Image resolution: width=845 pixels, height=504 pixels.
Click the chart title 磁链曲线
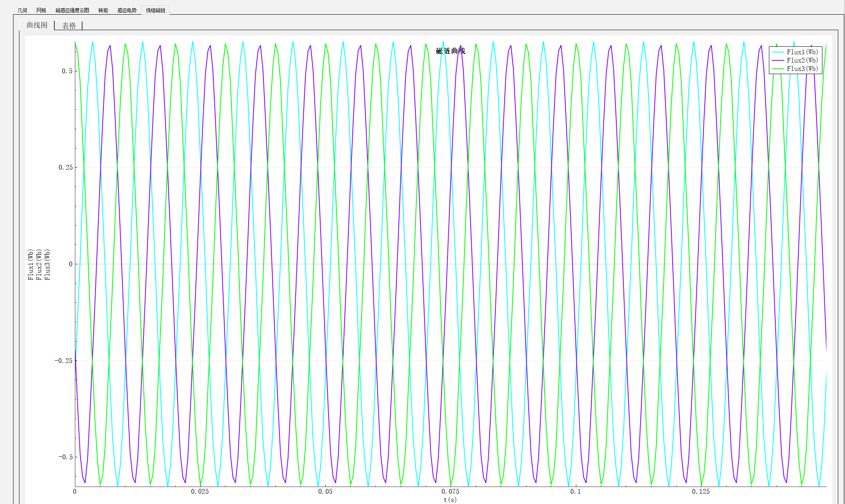[x=450, y=51]
